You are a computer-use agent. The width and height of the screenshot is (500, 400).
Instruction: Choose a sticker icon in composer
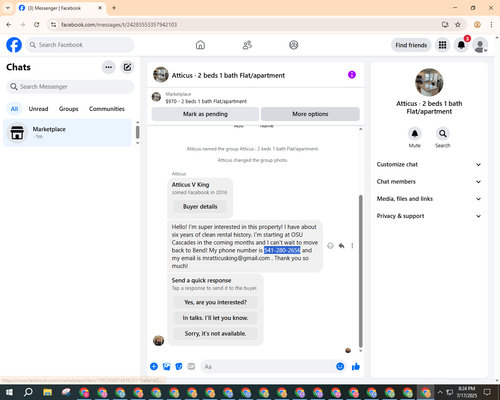tap(179, 367)
